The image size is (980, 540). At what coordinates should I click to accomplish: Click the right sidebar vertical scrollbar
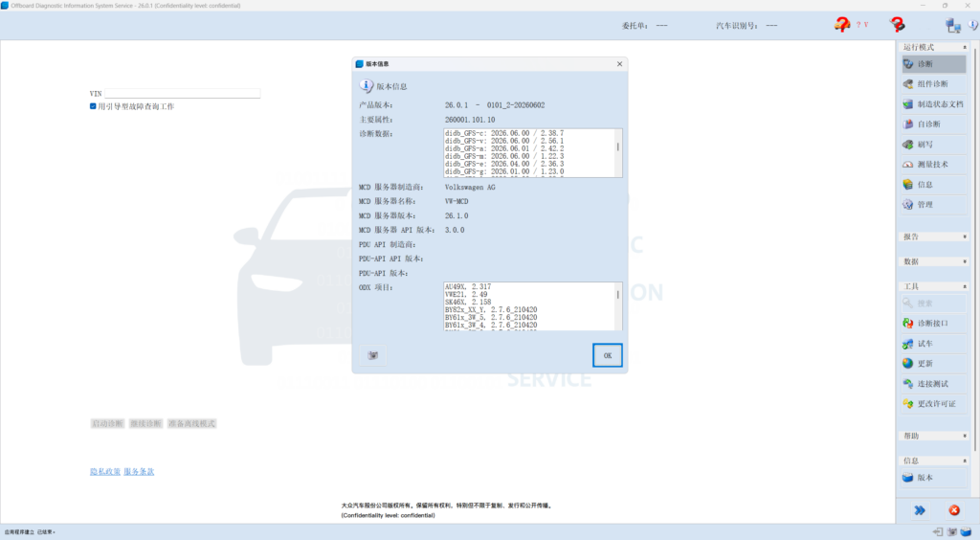pyautogui.click(x=975, y=250)
